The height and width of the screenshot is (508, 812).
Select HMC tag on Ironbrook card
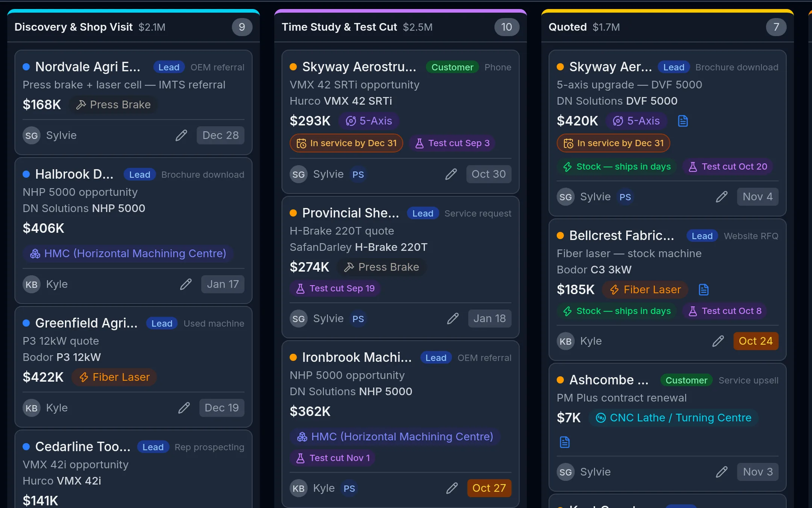point(395,437)
